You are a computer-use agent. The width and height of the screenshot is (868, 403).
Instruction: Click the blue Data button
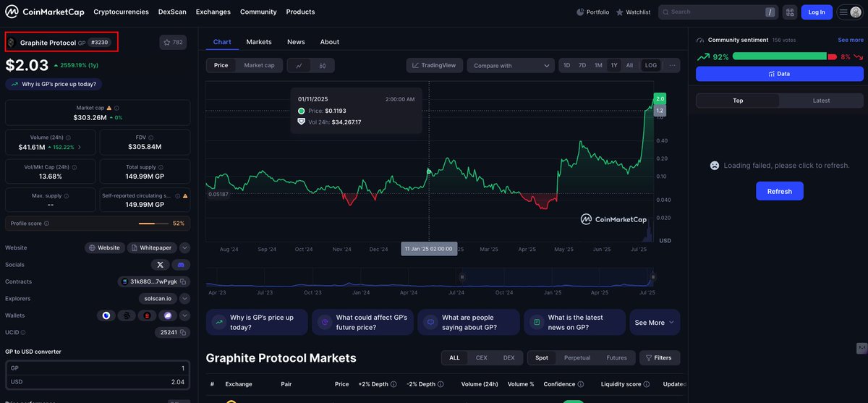click(x=780, y=74)
